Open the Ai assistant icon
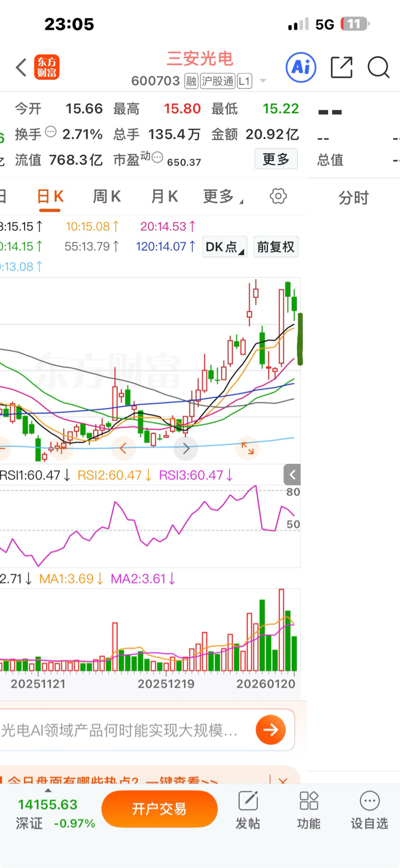The height and width of the screenshot is (868, 400). click(x=301, y=67)
